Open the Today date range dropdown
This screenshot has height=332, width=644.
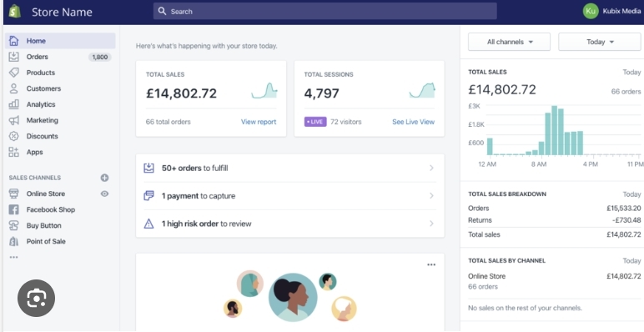click(x=599, y=42)
